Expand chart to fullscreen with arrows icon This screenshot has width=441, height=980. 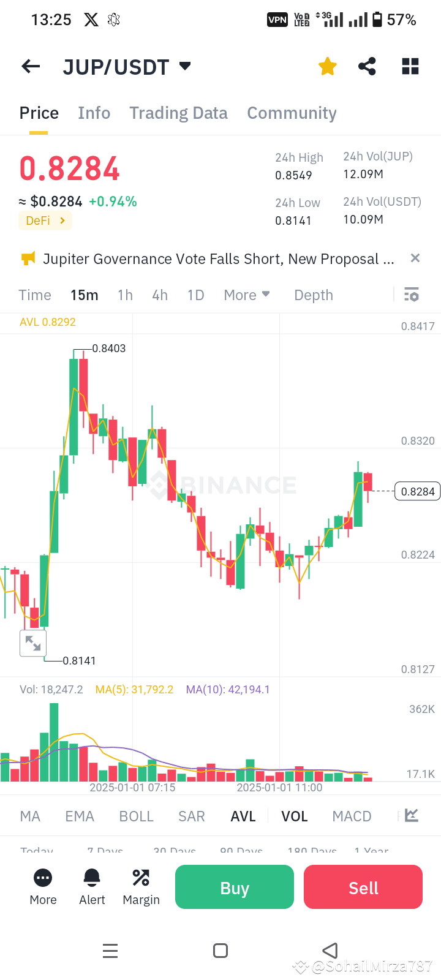(x=33, y=643)
